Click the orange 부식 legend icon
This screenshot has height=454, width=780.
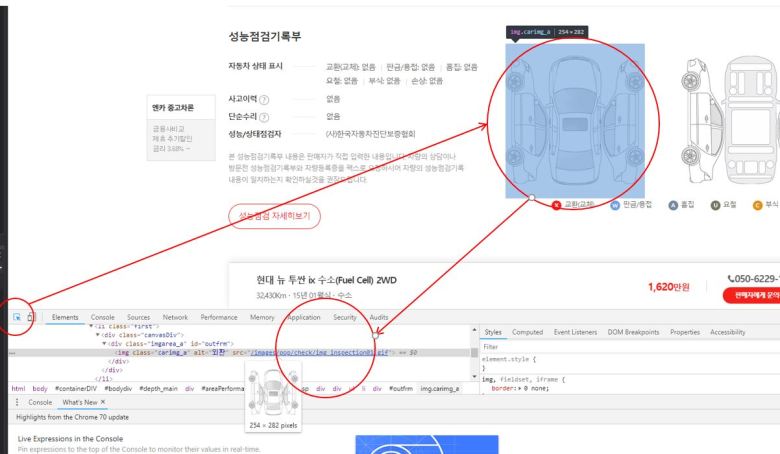(757, 204)
